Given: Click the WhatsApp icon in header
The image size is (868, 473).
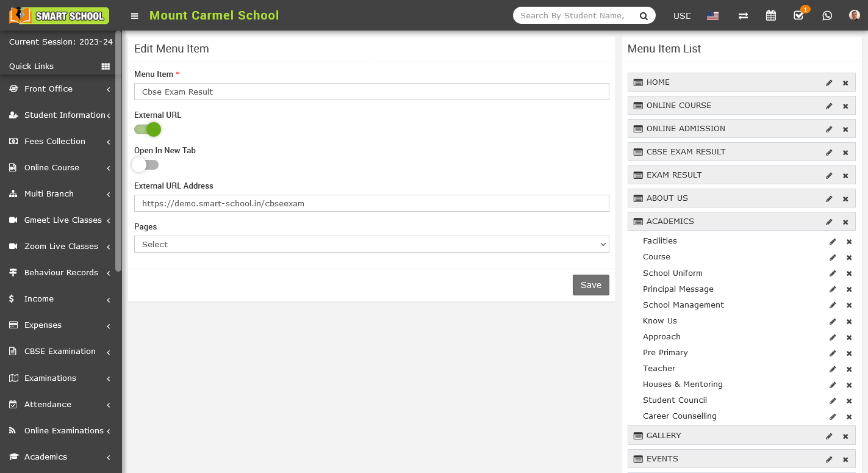Looking at the screenshot, I should (x=827, y=16).
